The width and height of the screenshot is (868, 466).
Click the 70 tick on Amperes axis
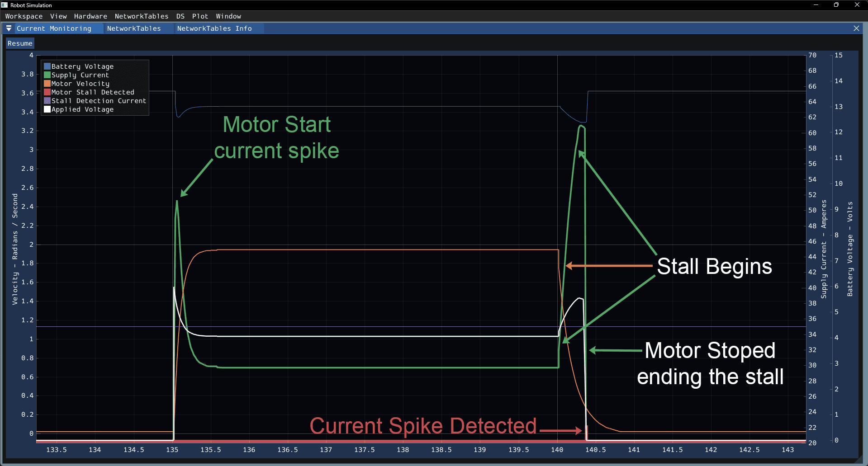coord(812,55)
